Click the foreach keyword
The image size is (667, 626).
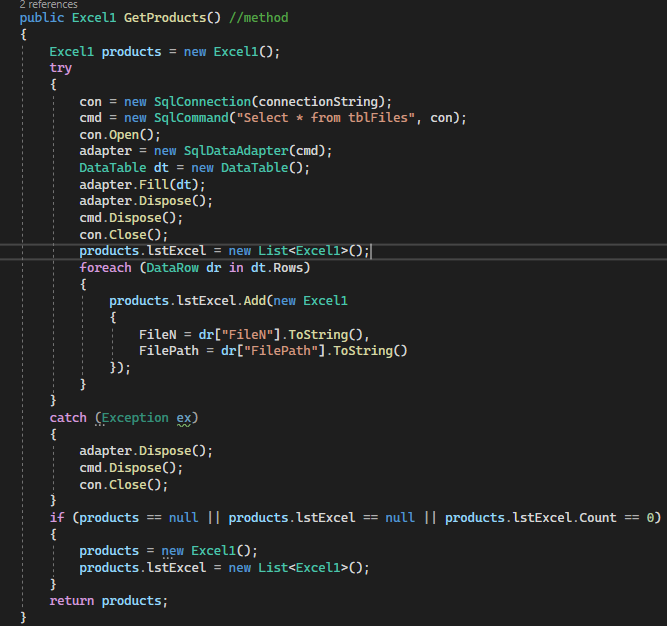(x=105, y=268)
